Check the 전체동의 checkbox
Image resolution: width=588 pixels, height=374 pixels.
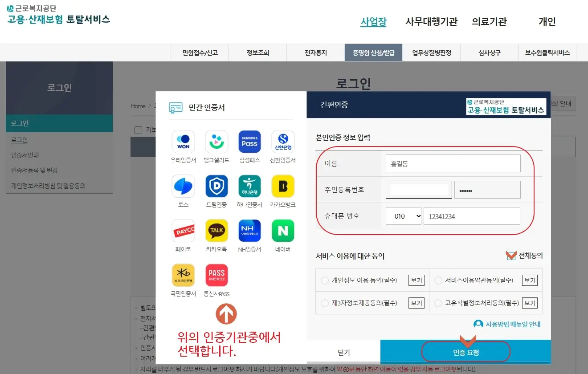[511, 256]
